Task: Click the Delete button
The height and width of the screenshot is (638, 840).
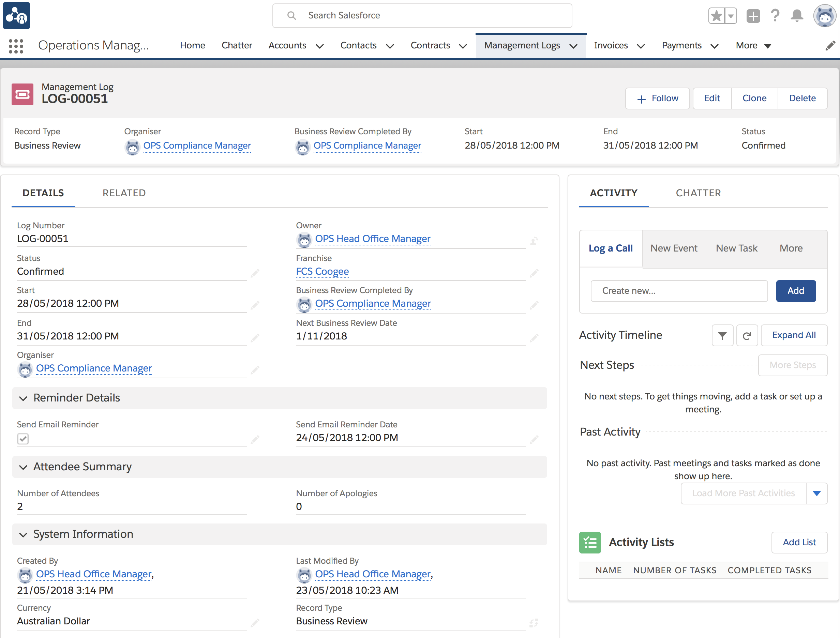Action: coord(802,98)
